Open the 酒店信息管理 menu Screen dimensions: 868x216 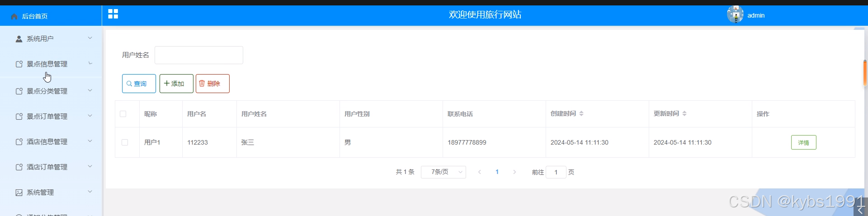(x=51, y=142)
